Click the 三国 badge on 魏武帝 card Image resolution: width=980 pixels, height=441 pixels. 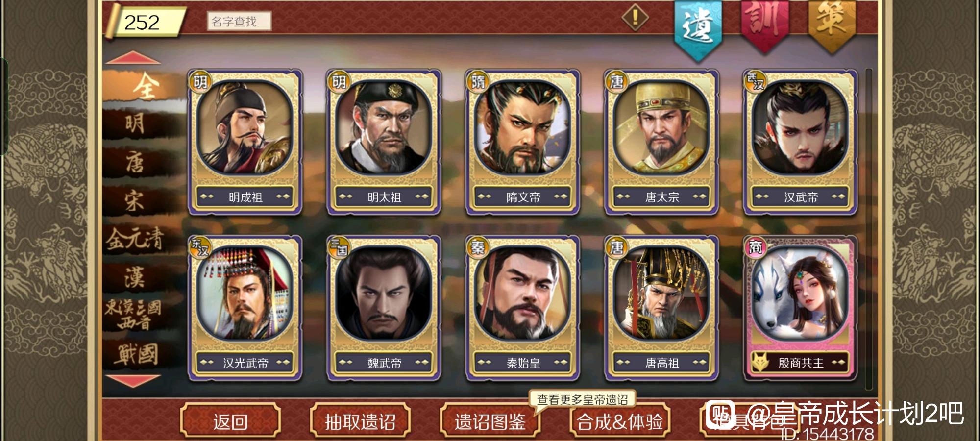point(339,247)
